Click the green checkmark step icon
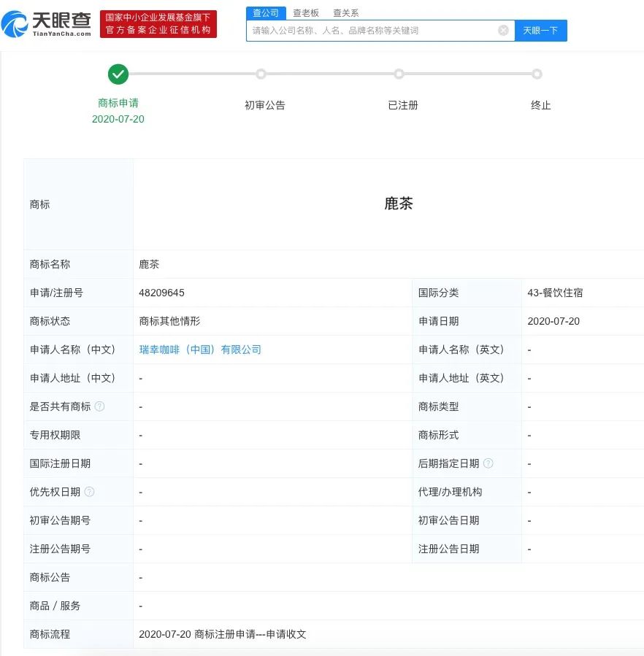This screenshot has height=656, width=644. click(118, 74)
